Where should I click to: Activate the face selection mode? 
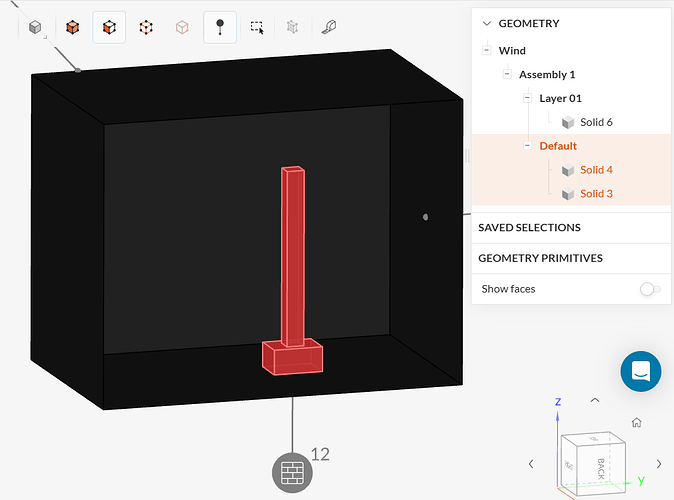tap(109, 28)
